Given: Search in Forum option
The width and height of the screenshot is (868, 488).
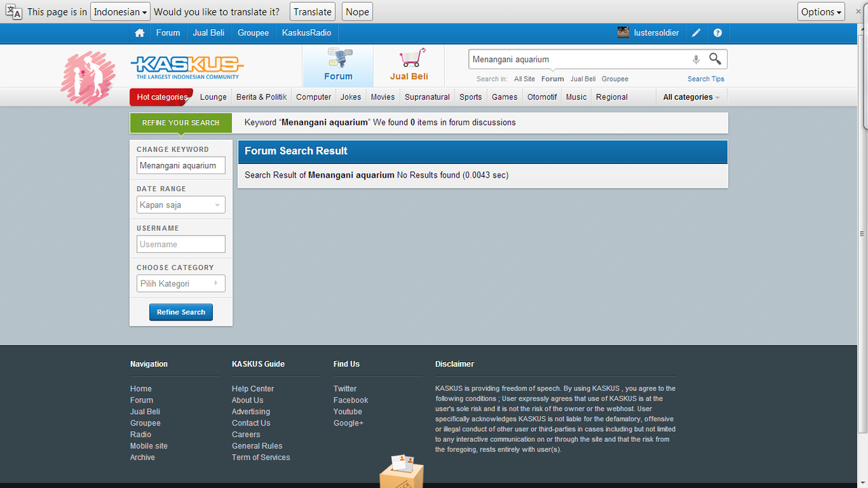Looking at the screenshot, I should (553, 79).
